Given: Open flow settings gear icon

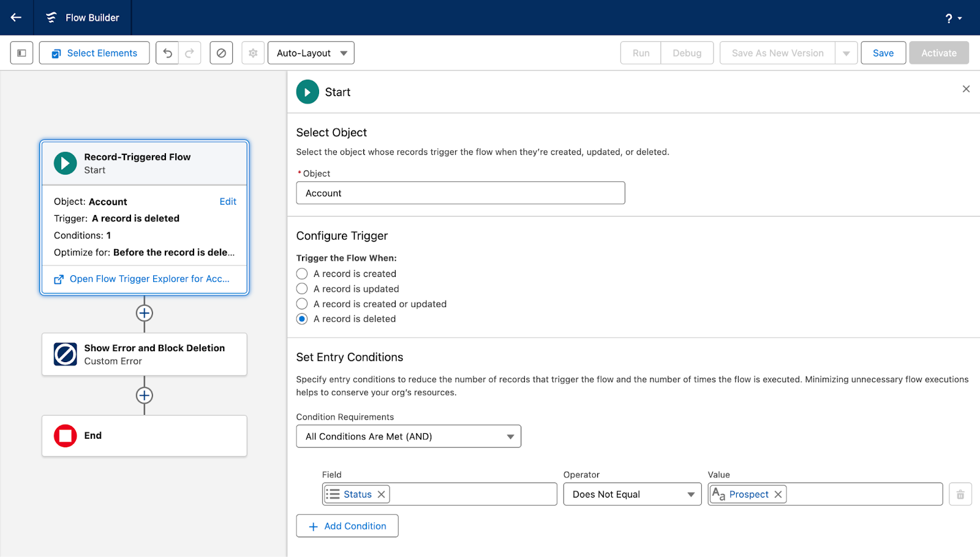Looking at the screenshot, I should 253,53.
